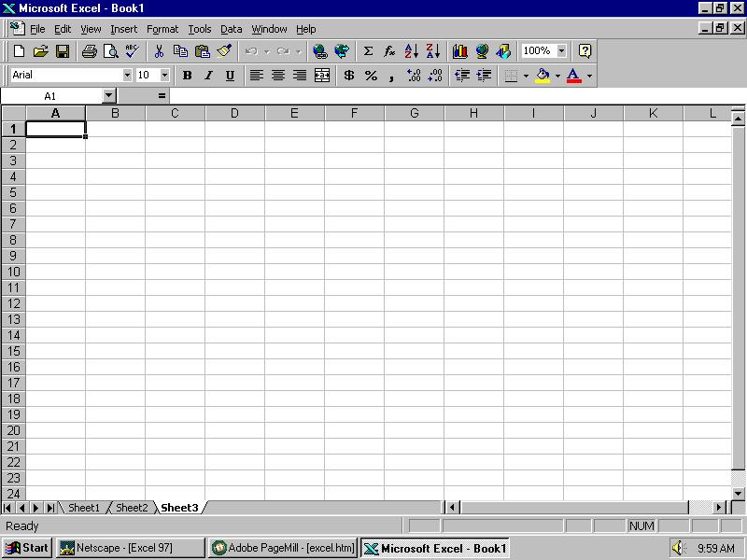Apply red Font Color A
This screenshot has width=747, height=560.
coord(574,76)
